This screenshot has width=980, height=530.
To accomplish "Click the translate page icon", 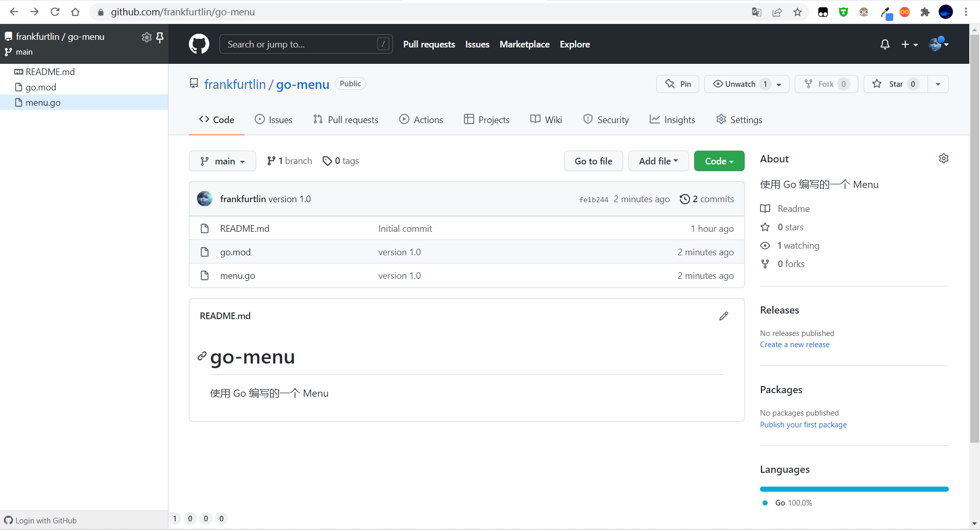I will click(x=756, y=12).
